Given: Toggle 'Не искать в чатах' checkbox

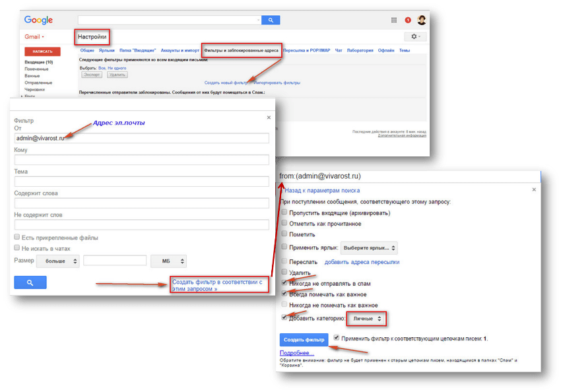Looking at the screenshot, I should click(16, 247).
